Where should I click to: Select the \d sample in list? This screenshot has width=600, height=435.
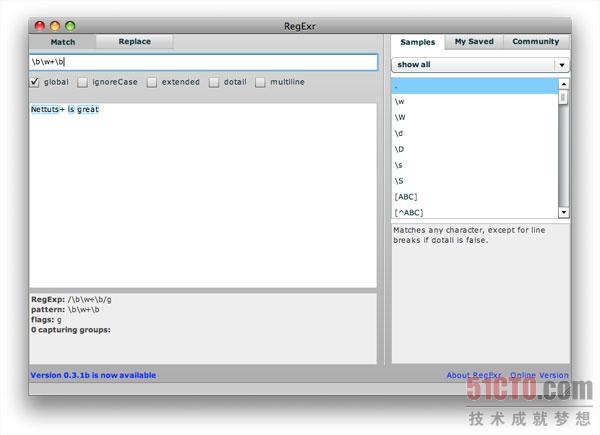pyautogui.click(x=474, y=133)
